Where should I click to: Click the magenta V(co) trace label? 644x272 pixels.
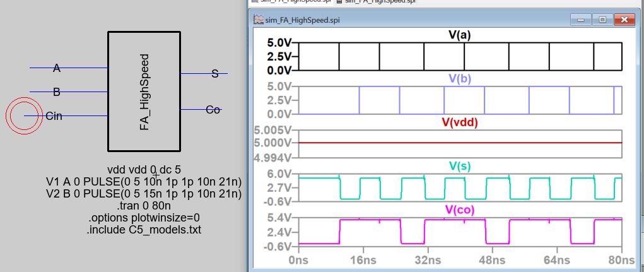click(x=460, y=210)
